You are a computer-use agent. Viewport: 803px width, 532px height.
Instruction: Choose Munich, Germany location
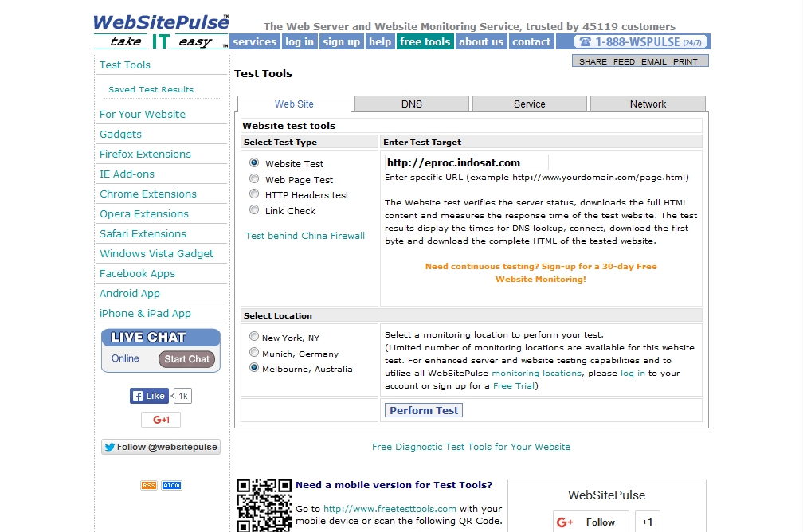254,353
